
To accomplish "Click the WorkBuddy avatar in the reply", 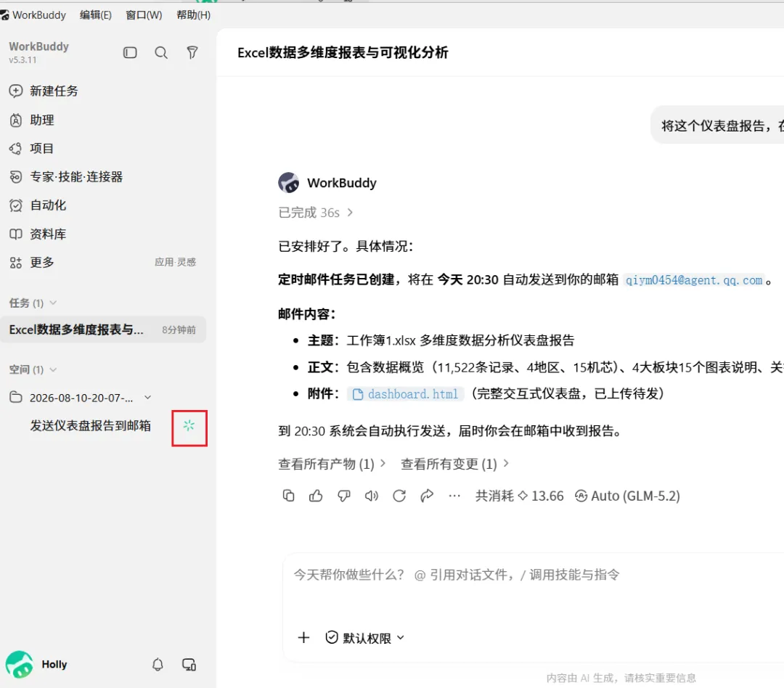I will pyautogui.click(x=289, y=182).
